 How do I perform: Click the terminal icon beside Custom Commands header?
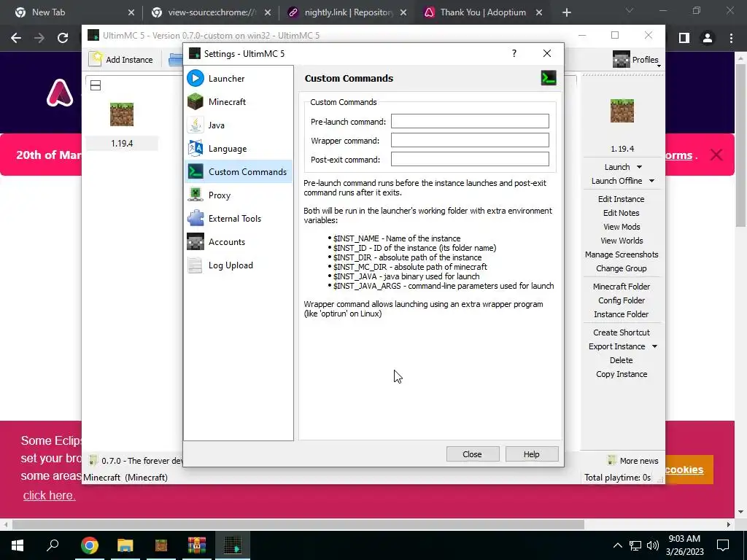point(549,78)
